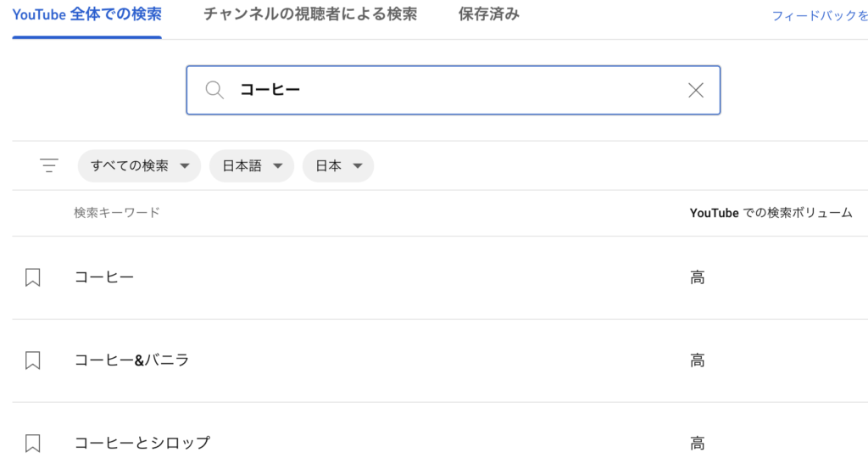Toggle bookmark for コーヒーとシロップ

33,443
